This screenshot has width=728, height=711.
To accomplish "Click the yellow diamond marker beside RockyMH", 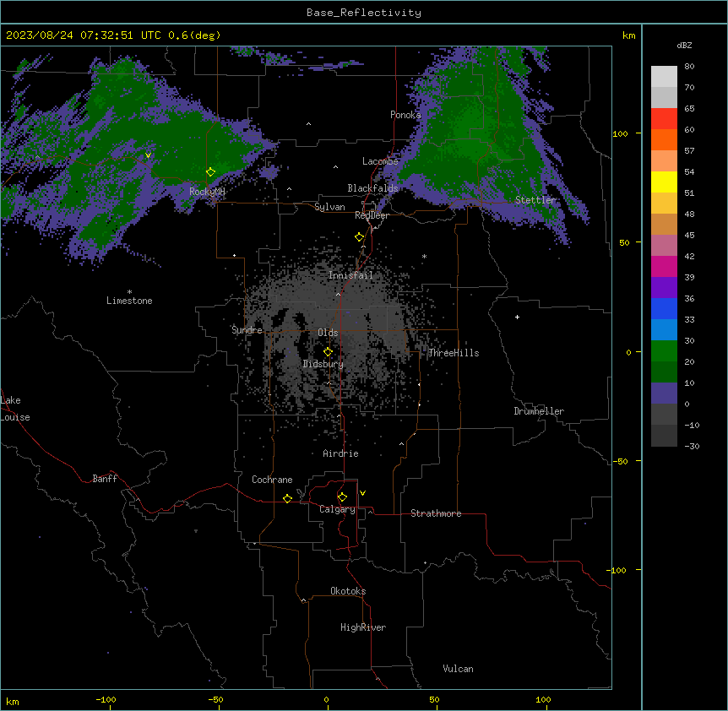I will 210,172.
